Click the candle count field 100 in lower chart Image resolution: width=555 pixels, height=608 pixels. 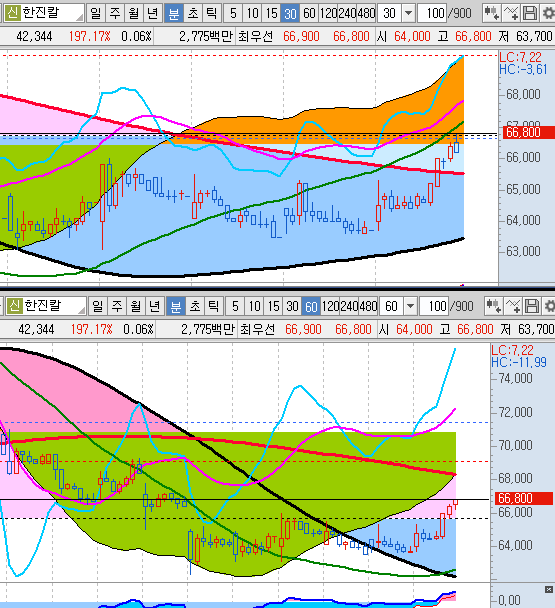point(434,306)
